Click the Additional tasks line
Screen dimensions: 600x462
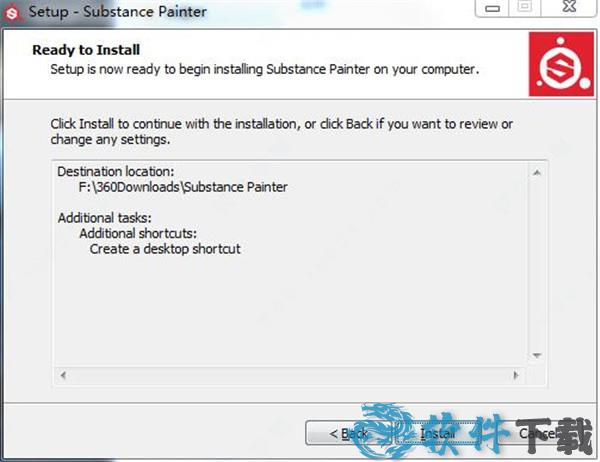104,218
